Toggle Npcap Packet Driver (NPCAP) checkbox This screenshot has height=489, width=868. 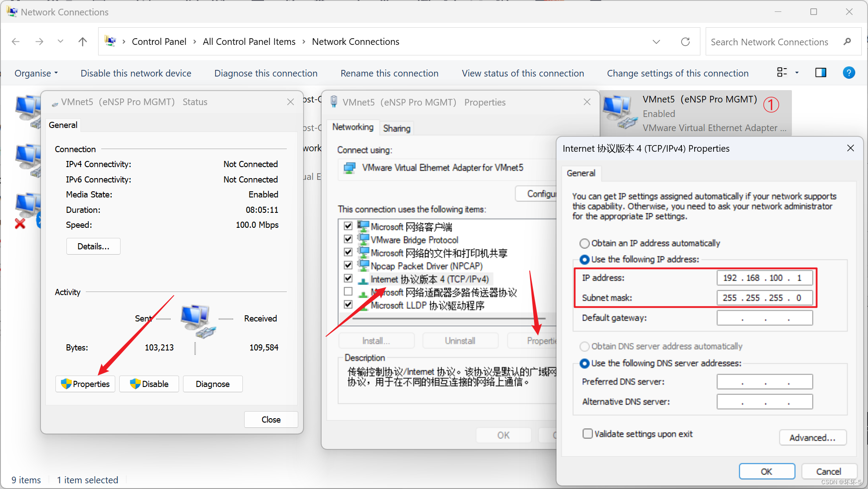pos(348,265)
